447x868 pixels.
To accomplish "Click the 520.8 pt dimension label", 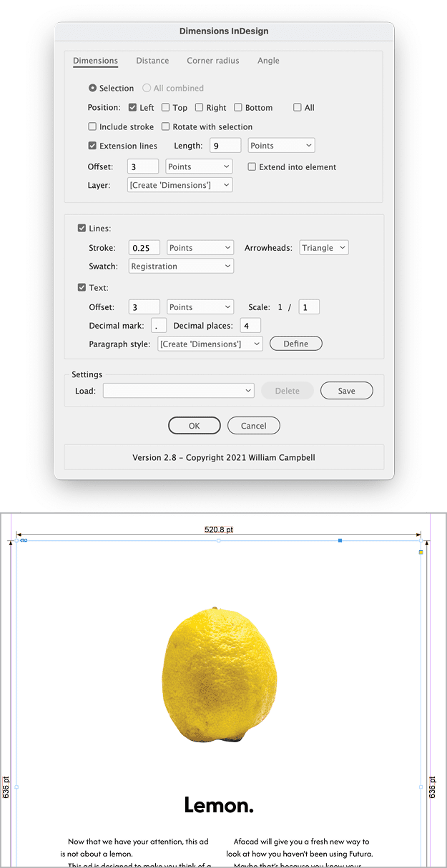I will (x=219, y=530).
